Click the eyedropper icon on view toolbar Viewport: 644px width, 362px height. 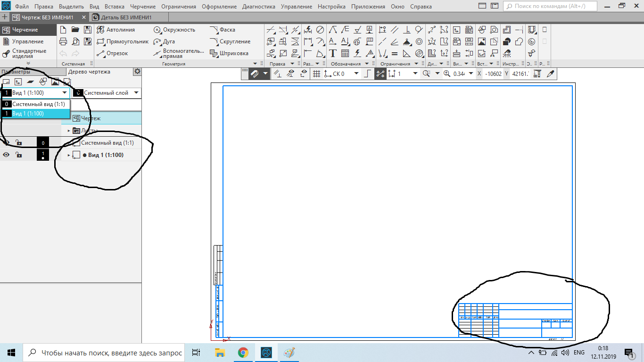coord(550,74)
